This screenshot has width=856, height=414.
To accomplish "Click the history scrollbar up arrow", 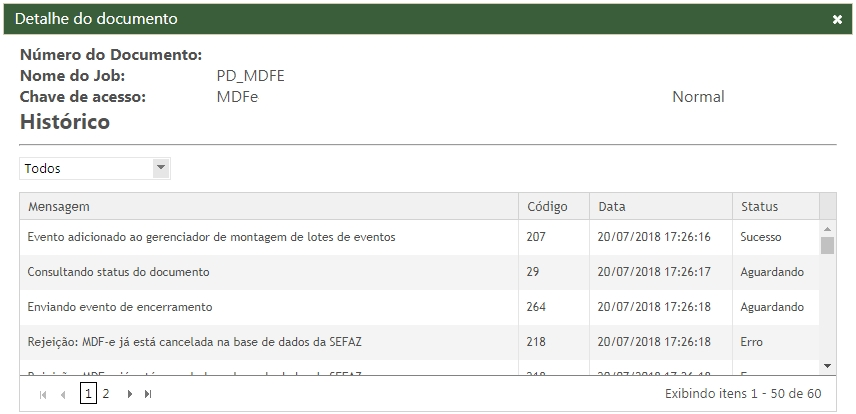I will (x=827, y=228).
